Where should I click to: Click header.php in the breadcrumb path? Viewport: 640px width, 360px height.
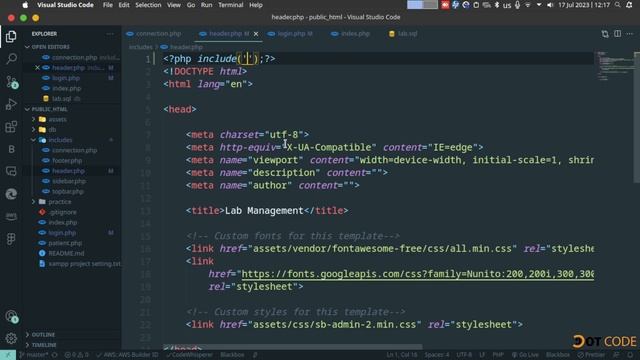186,47
